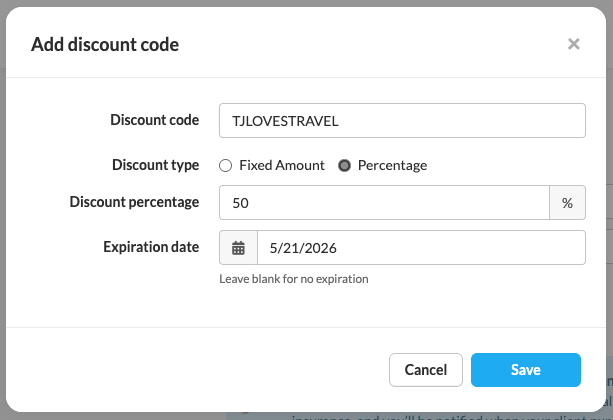Click the empty footer area left of Cancel

200,370
